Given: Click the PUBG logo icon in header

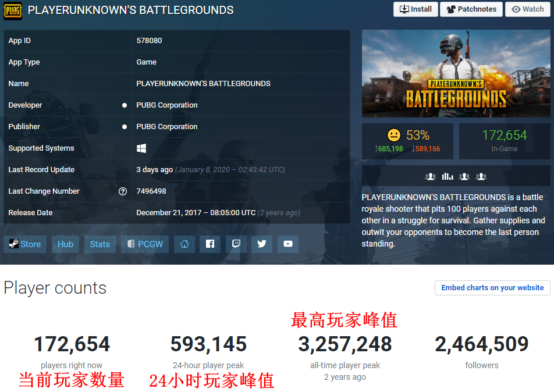Looking at the screenshot, I should click(x=13, y=10).
